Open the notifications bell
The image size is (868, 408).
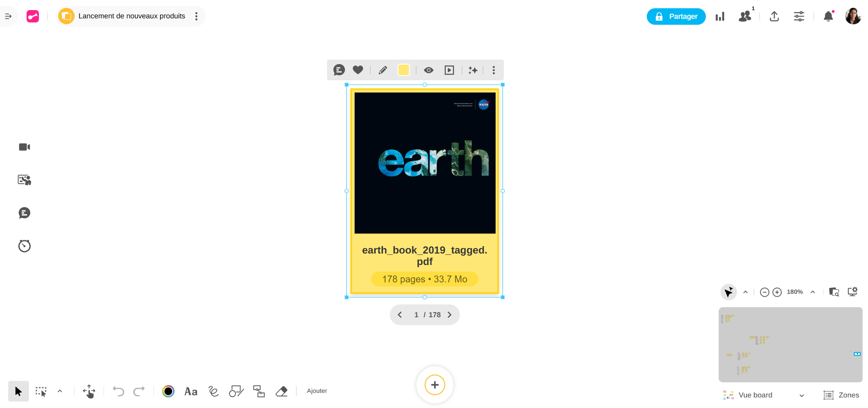click(828, 17)
